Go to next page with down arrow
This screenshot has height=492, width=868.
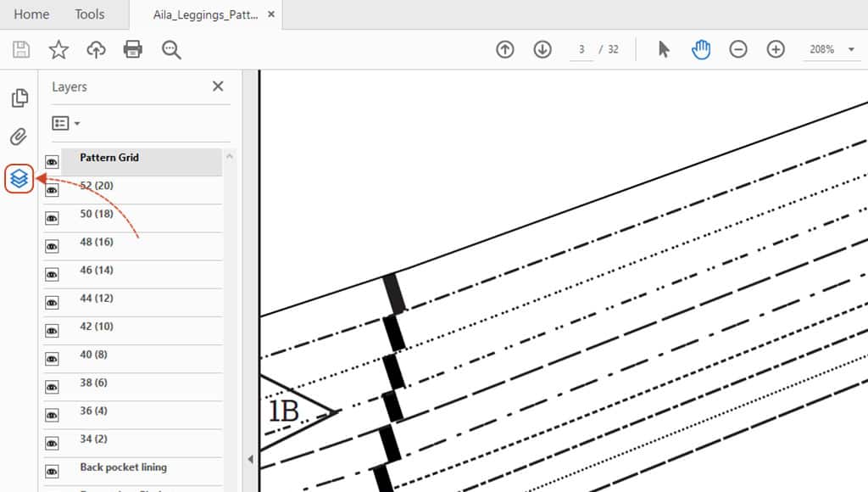[x=542, y=50]
